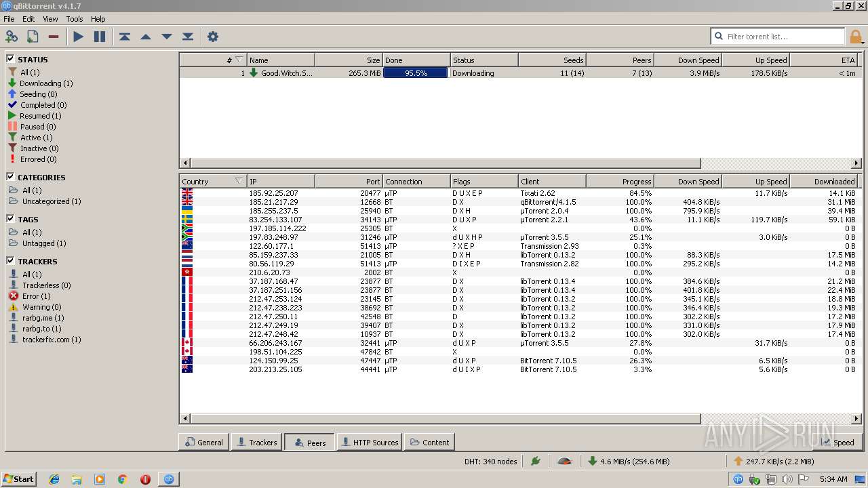Image resolution: width=868 pixels, height=488 pixels.
Task: Toggle the TRACKERS section checkbox
Action: (x=11, y=261)
